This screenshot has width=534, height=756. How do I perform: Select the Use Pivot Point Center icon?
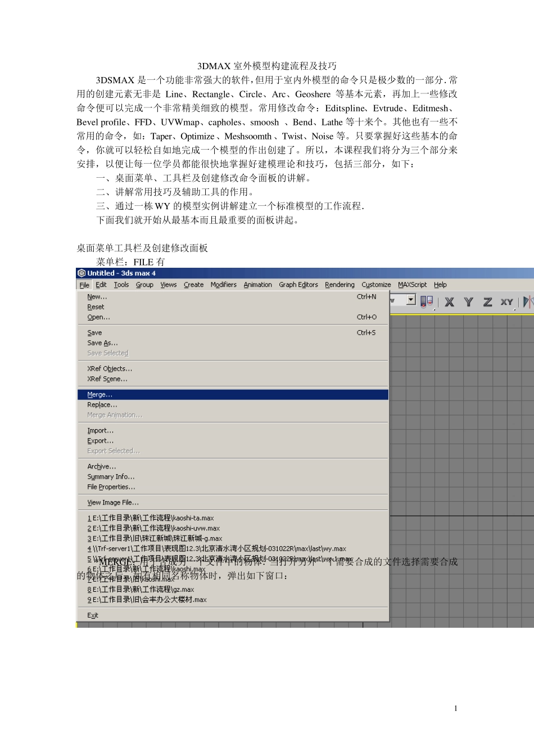427,301
